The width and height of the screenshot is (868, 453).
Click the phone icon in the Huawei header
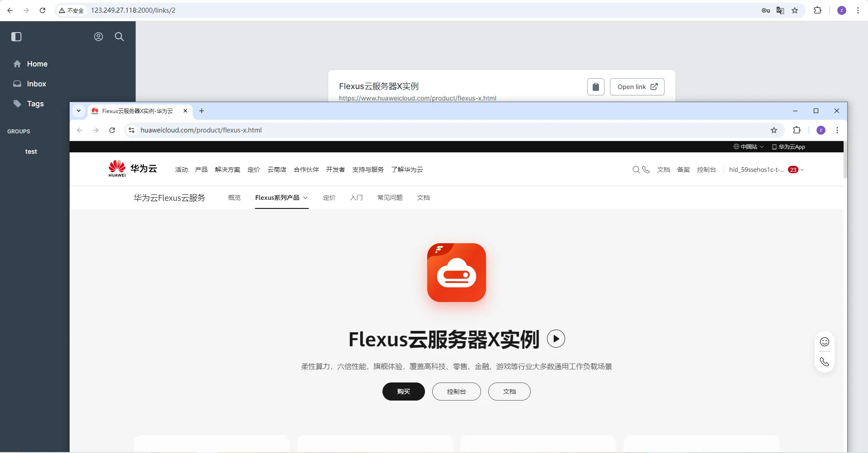coord(646,170)
